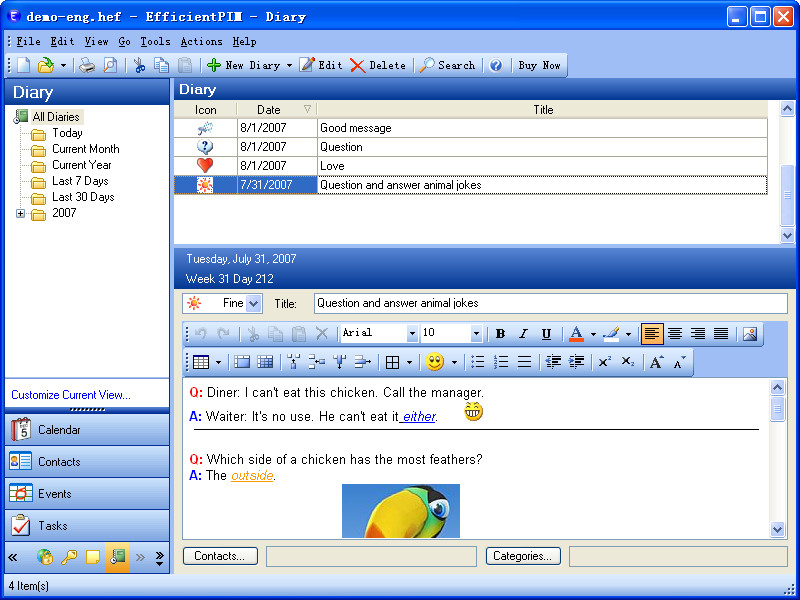
Task: Click the insert picture icon
Action: [750, 334]
